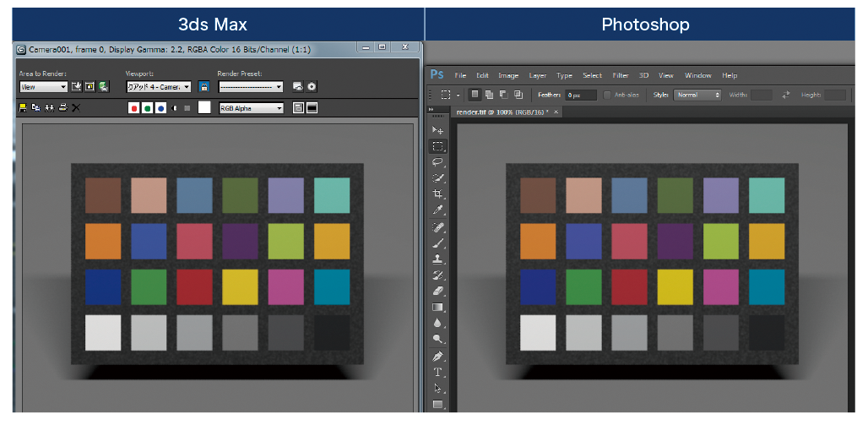Select the Clone Stamp tool
868x425 pixels.
(438, 259)
